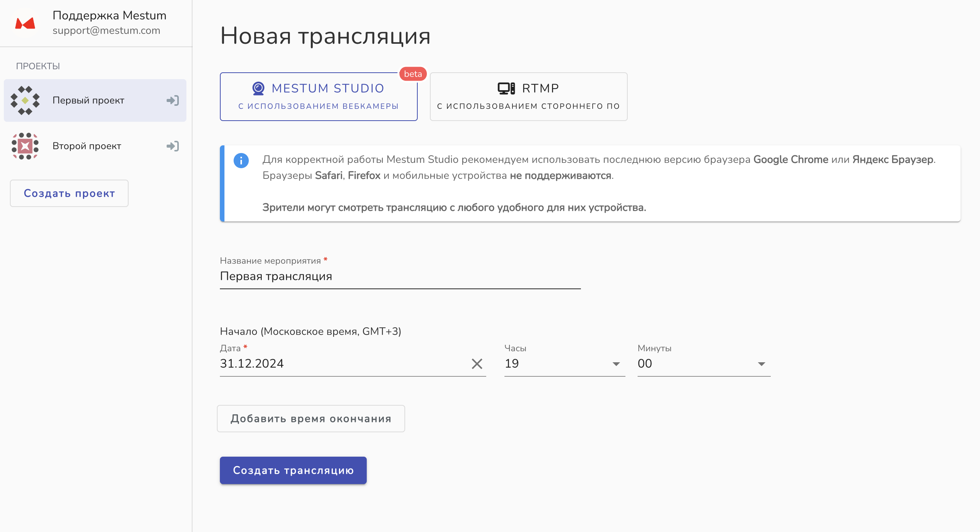Click the webcam icon in Mestum Studio
980x532 pixels.
(x=258, y=88)
